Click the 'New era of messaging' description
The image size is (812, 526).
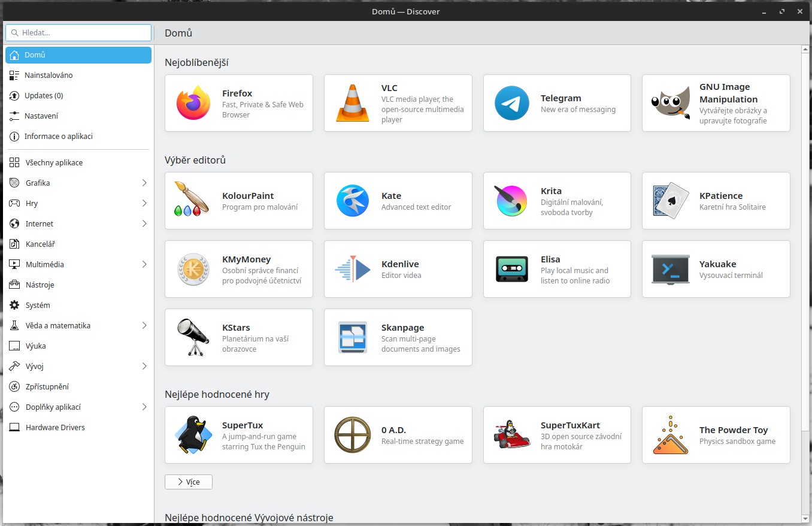578,110
